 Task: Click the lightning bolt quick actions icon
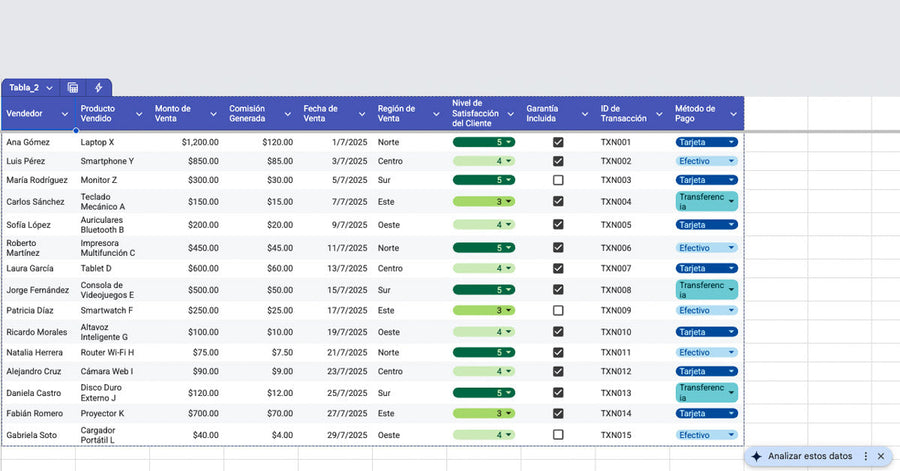[99, 88]
